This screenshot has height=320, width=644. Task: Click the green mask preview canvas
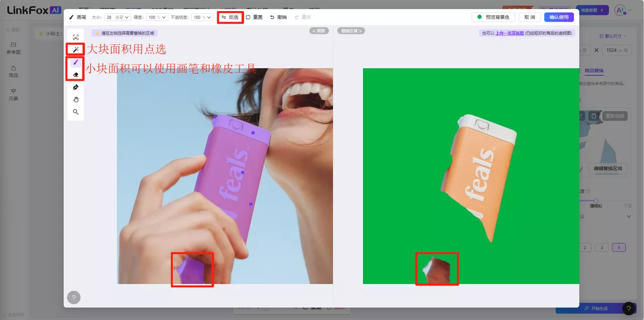pos(471,176)
